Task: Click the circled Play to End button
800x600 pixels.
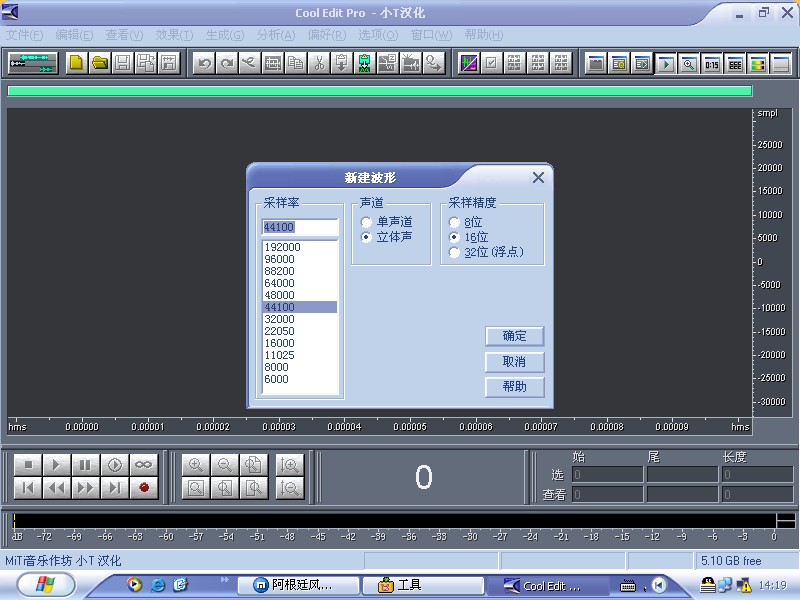Action: 115,465
